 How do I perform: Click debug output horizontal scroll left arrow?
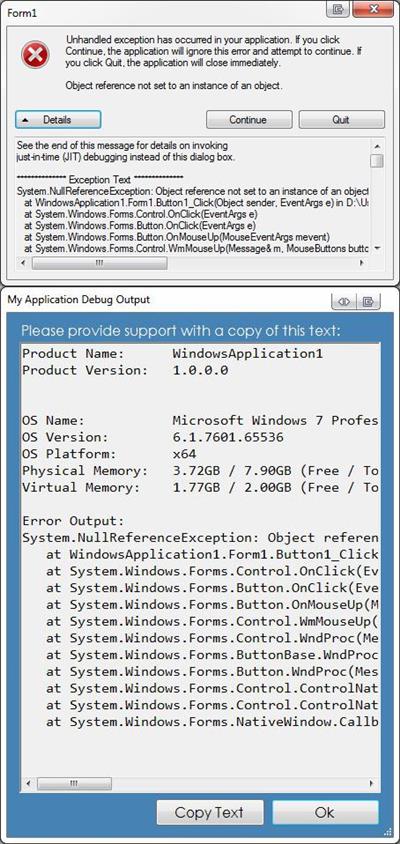[29, 783]
